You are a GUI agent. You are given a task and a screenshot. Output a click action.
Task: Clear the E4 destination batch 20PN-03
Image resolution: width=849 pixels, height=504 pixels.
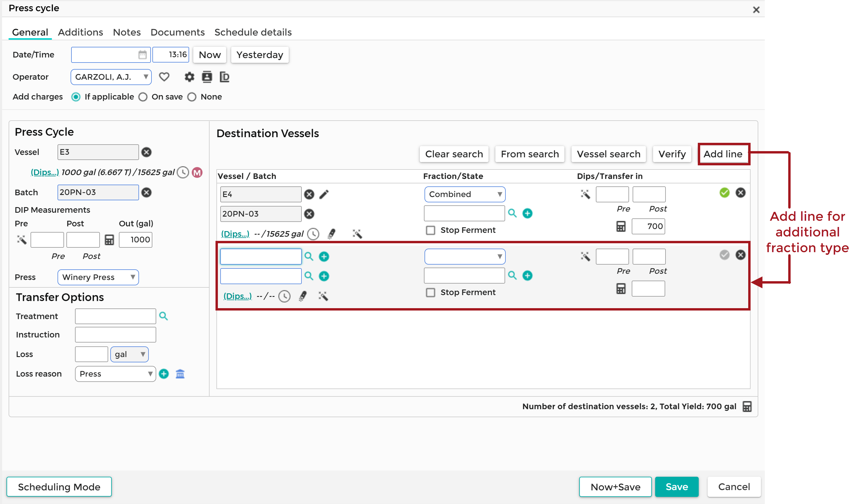[x=309, y=214]
